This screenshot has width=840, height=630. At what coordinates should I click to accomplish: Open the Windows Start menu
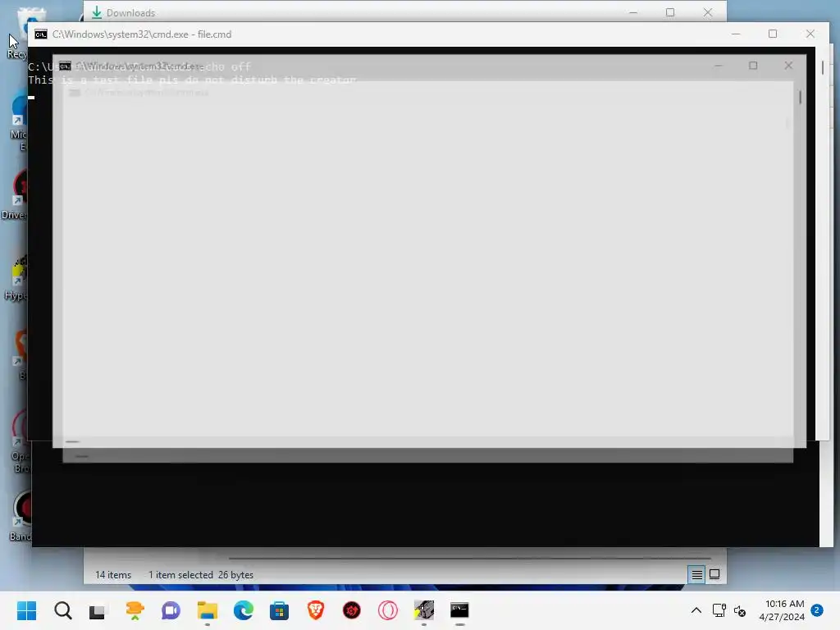point(26,610)
